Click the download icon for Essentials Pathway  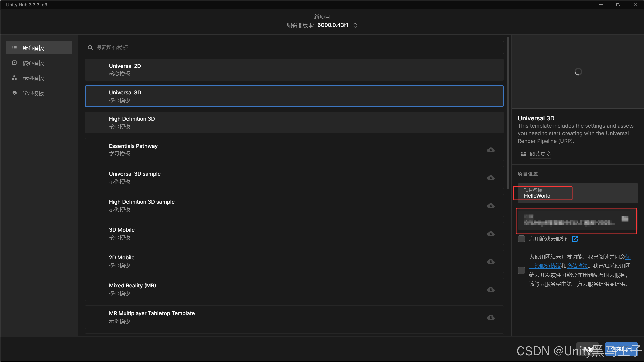[491, 150]
